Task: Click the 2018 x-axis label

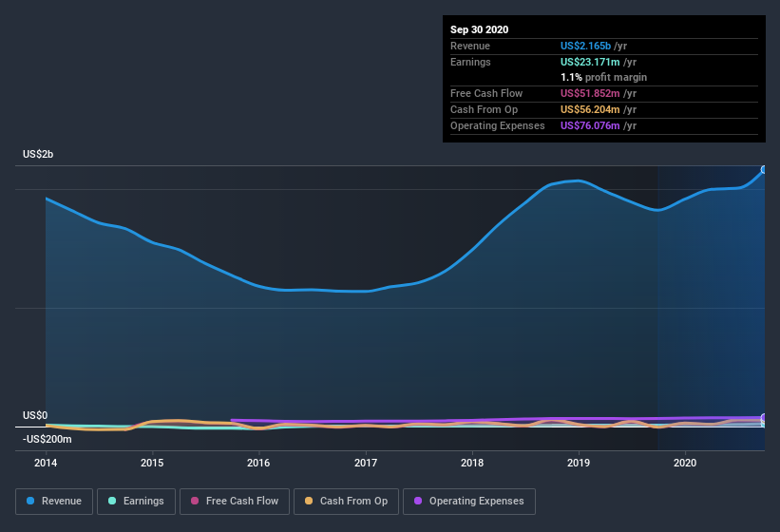Action: click(x=472, y=463)
